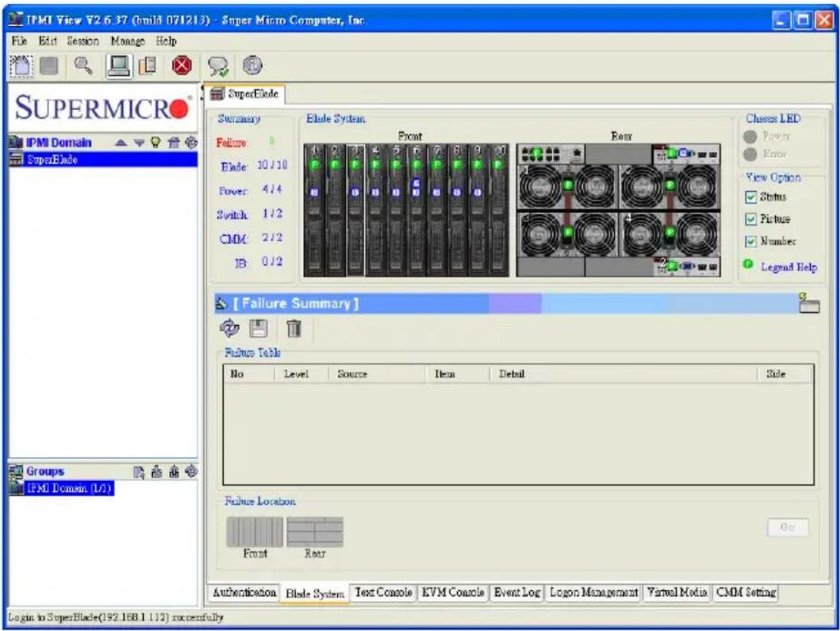Click the folder icon right of Failure Summary
840x631 pixels.
pos(809,303)
